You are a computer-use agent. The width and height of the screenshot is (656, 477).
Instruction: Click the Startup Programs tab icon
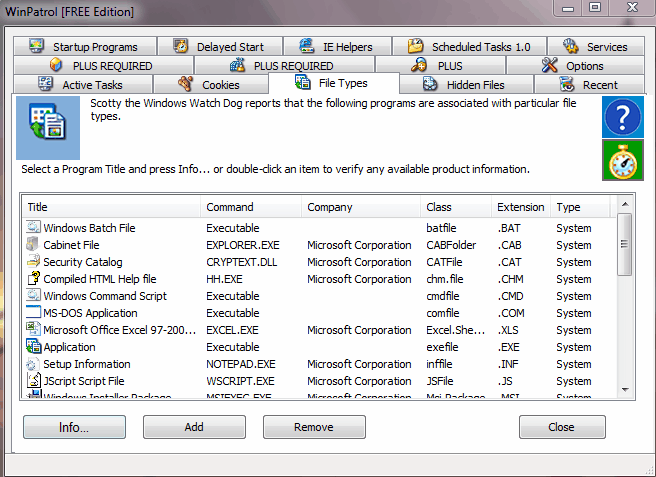(x=36, y=46)
